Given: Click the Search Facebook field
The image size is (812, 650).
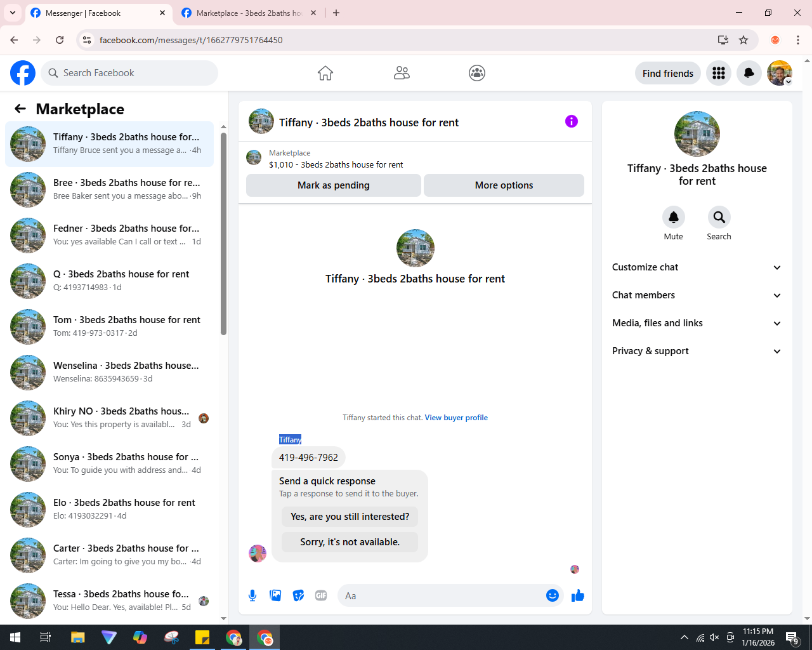Looking at the screenshot, I should [x=129, y=73].
